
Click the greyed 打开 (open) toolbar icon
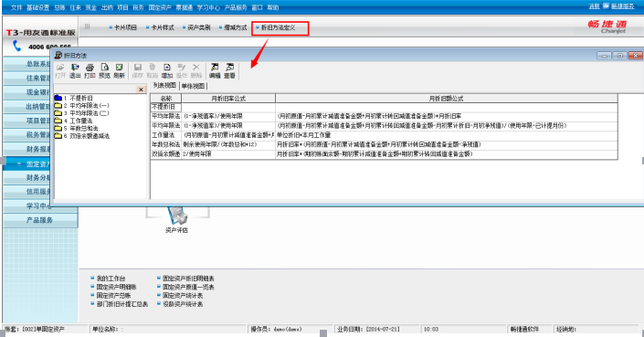point(60,70)
